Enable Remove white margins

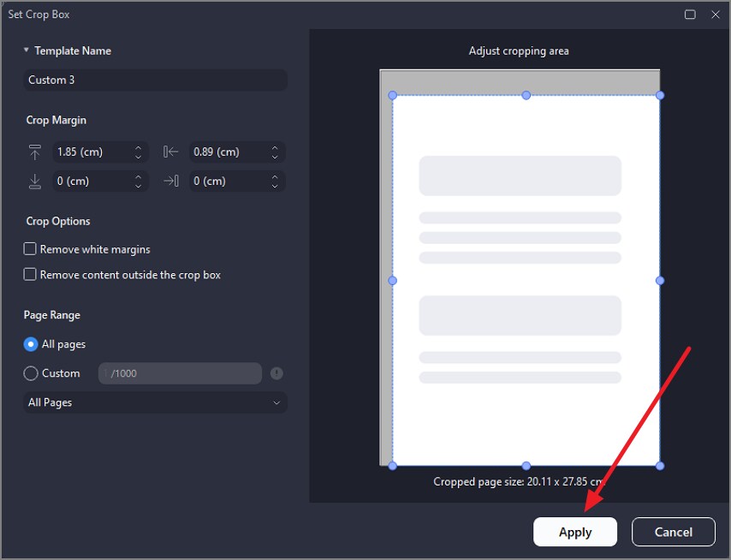click(29, 248)
